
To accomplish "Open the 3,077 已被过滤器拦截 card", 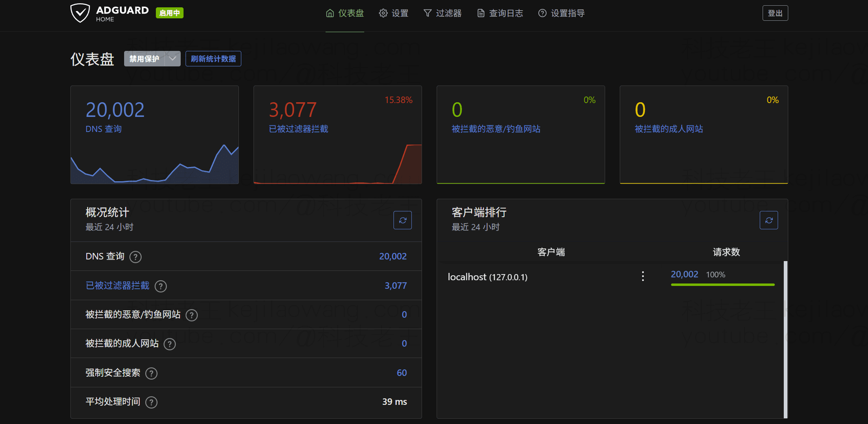I will pos(338,135).
